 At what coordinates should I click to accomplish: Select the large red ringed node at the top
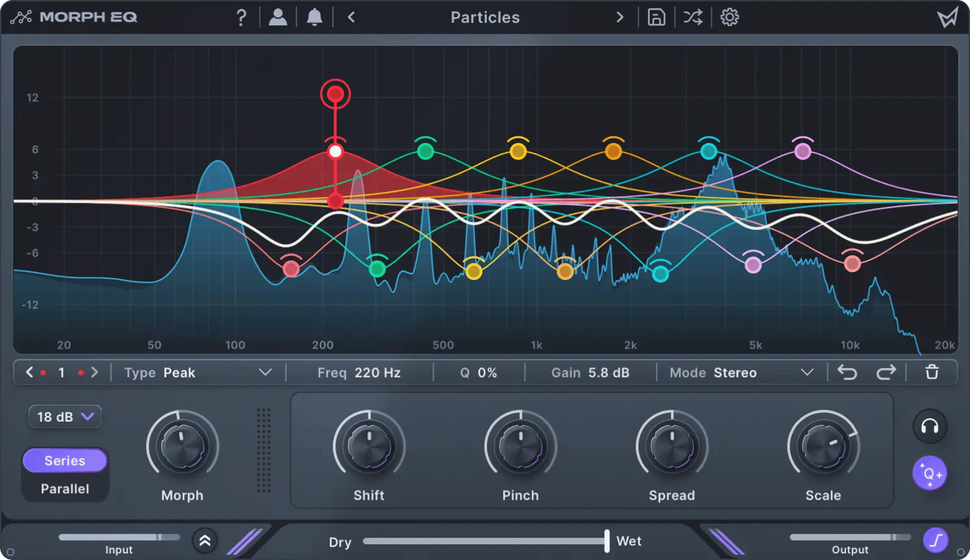pos(335,95)
